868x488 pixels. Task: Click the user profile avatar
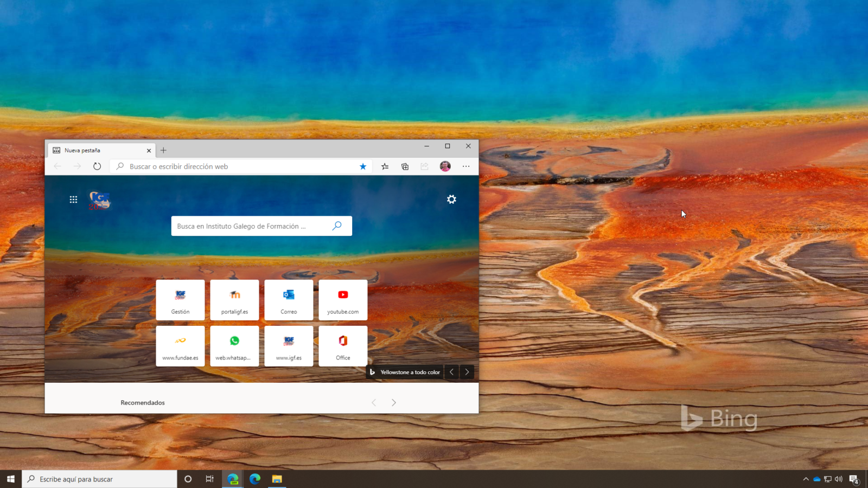point(445,166)
